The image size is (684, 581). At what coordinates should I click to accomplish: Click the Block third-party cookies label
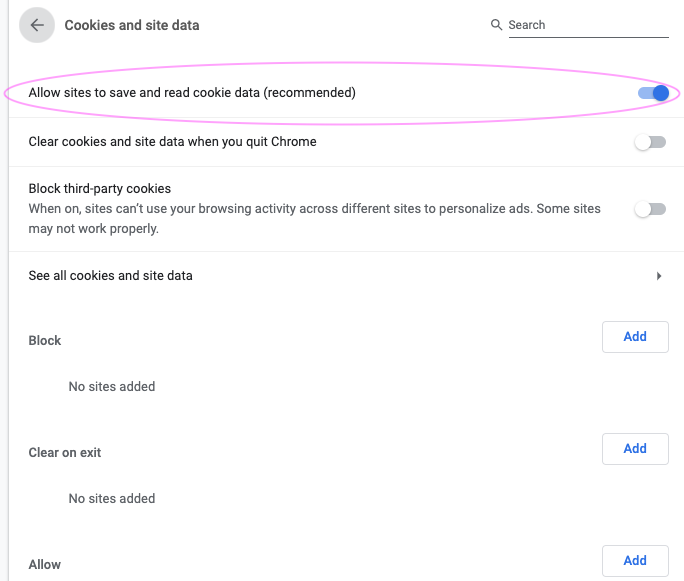(x=100, y=188)
